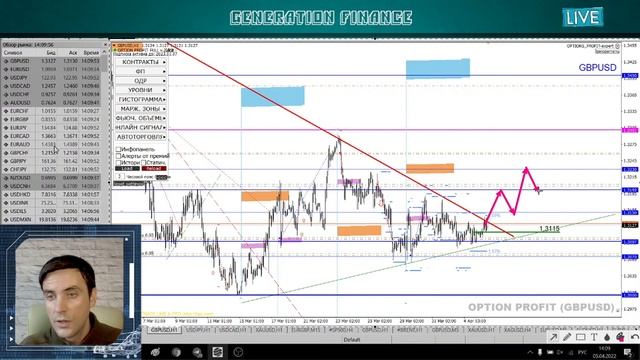Expand the КОНТРАКТЫ menu
The height and width of the screenshot is (360, 640).
tap(141, 62)
